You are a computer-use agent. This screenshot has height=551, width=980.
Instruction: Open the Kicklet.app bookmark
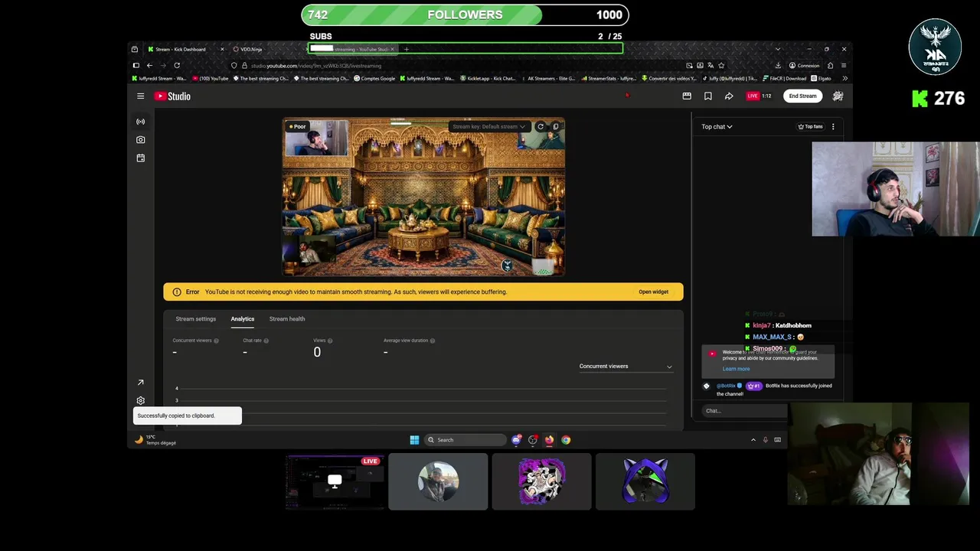click(x=488, y=78)
